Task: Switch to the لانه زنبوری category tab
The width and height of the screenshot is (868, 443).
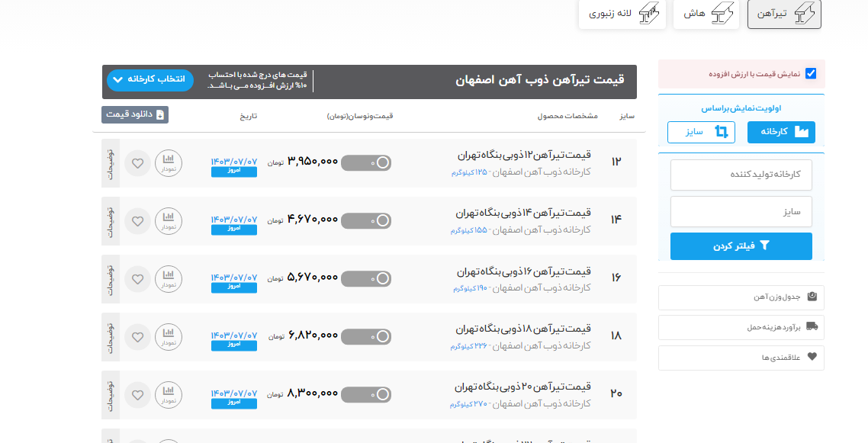Action: click(622, 14)
